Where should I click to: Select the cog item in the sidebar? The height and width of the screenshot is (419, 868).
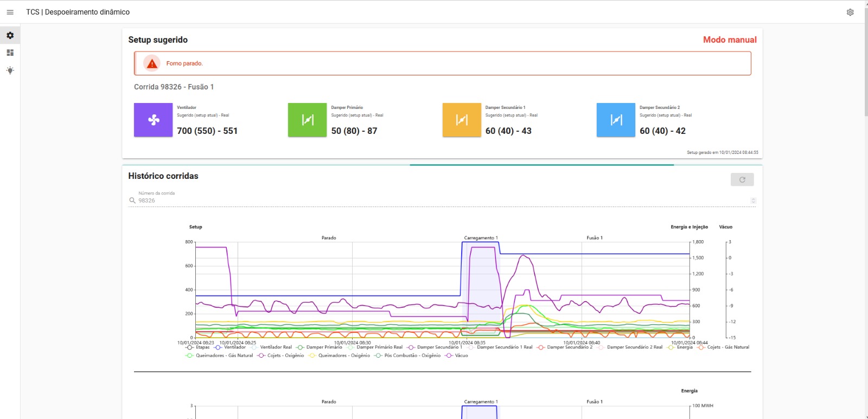tap(10, 35)
